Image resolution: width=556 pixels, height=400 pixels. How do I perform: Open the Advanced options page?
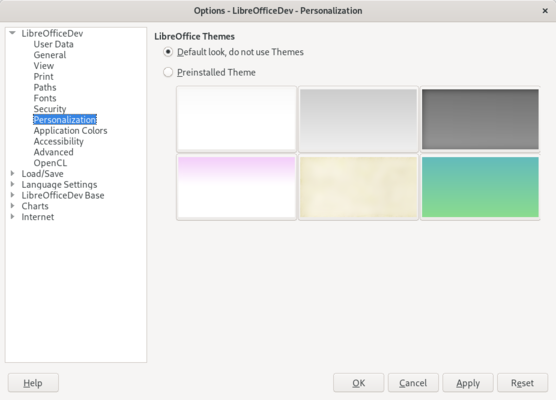coord(54,152)
